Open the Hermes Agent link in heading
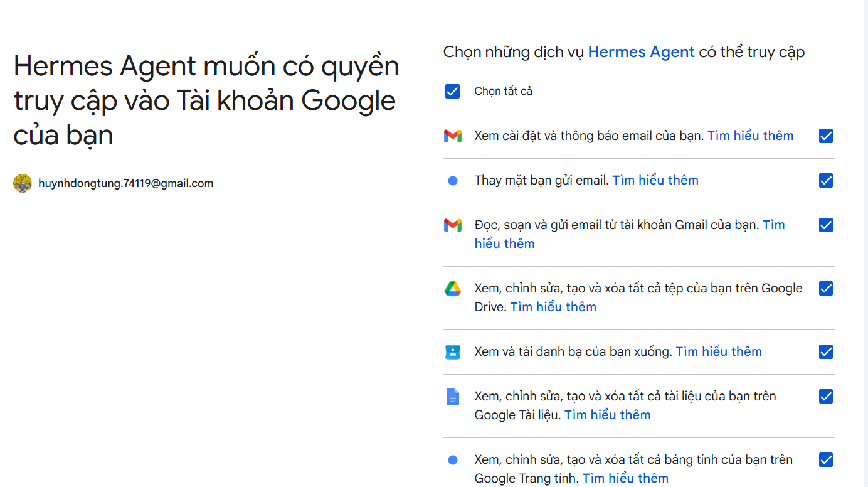 pyautogui.click(x=641, y=52)
